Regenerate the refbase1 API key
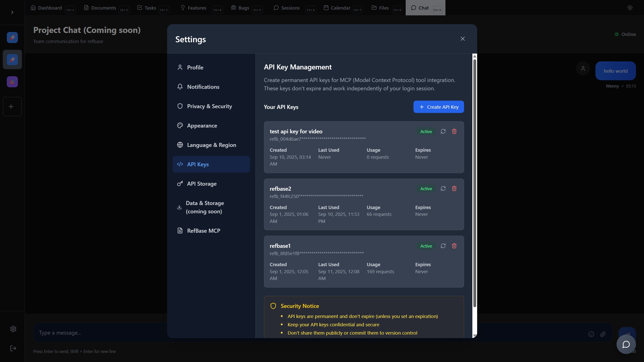644x362 pixels. [x=443, y=246]
